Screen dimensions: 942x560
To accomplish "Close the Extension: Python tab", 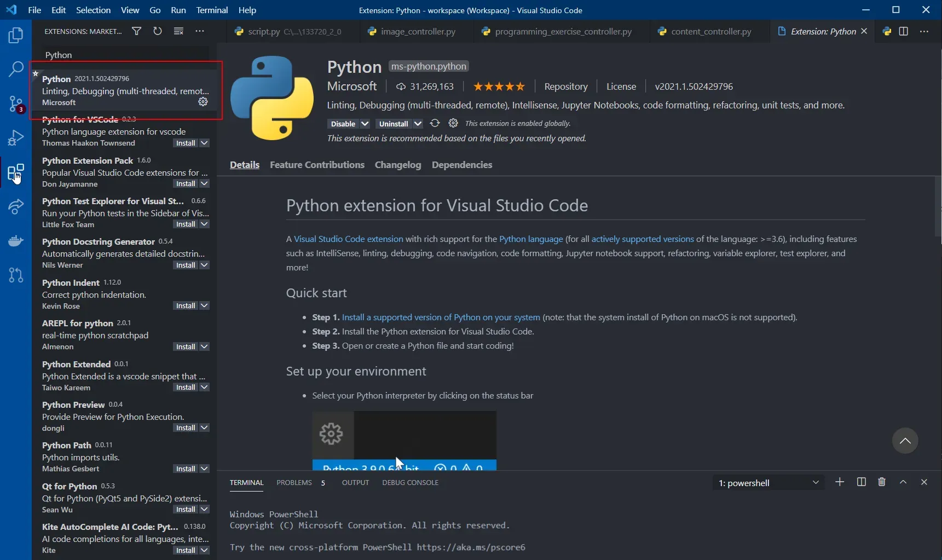I will (864, 31).
